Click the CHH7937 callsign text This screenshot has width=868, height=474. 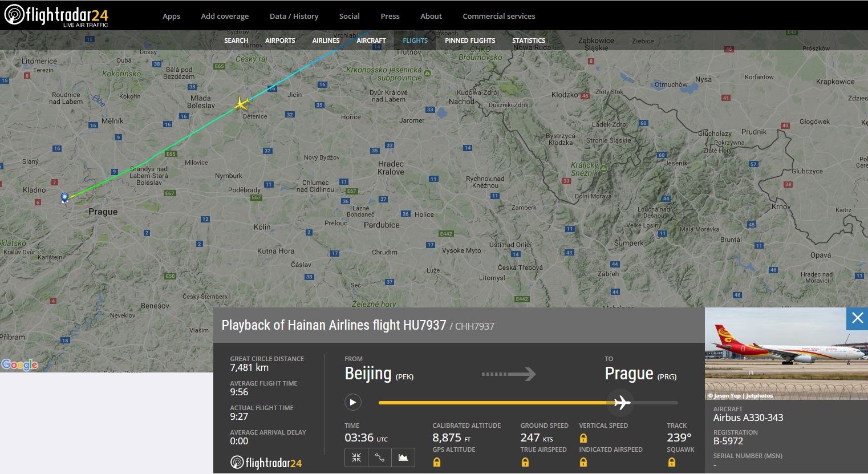[x=474, y=326]
